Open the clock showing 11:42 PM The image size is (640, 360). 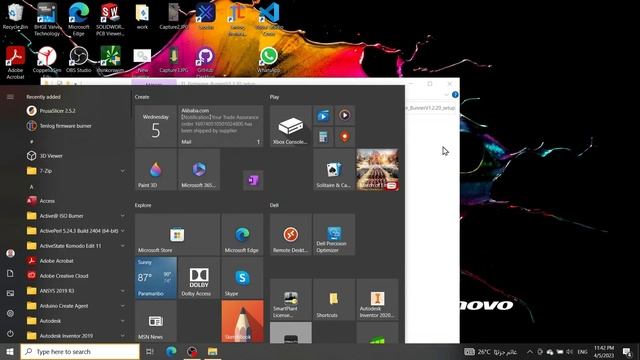[x=604, y=351]
